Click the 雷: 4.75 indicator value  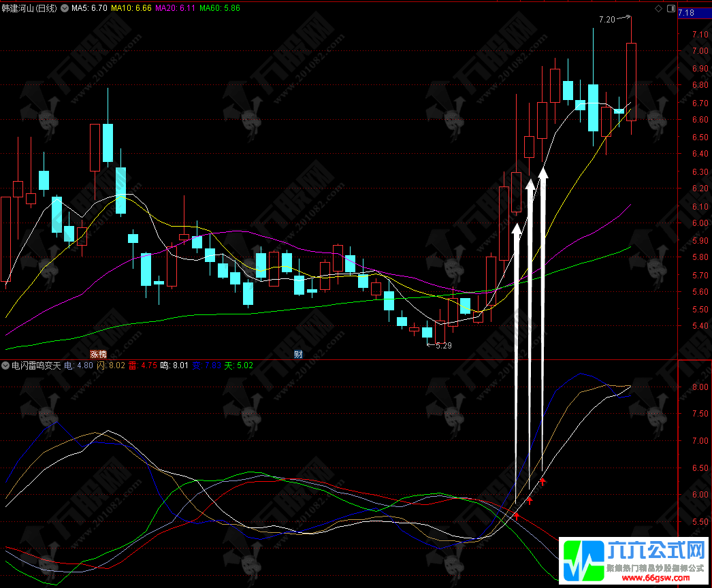pyautogui.click(x=143, y=365)
